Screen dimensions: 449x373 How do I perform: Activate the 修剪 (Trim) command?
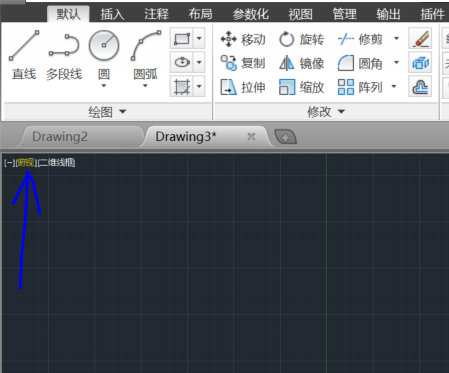360,39
